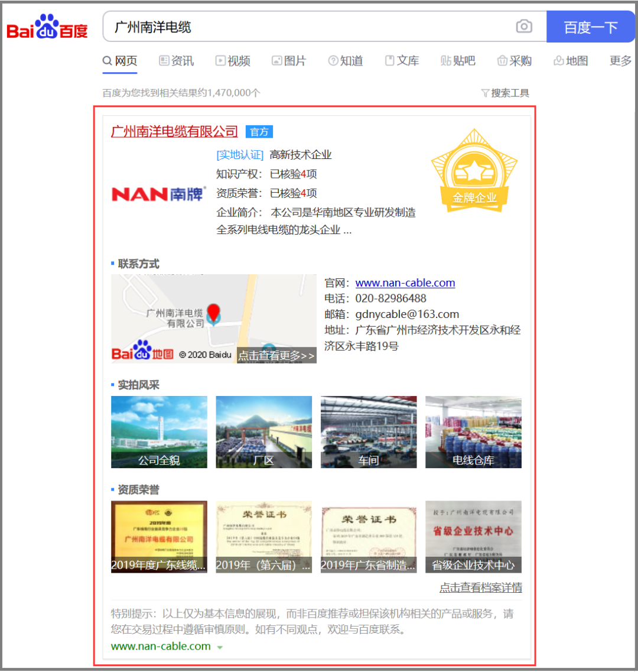Click the 百度一下 search button

click(590, 27)
